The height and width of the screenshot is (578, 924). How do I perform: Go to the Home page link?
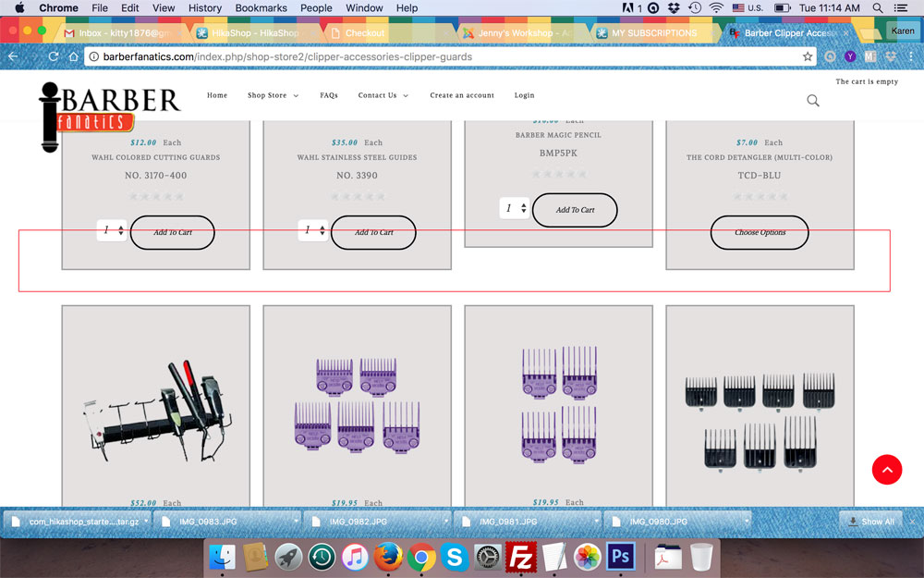tap(217, 95)
